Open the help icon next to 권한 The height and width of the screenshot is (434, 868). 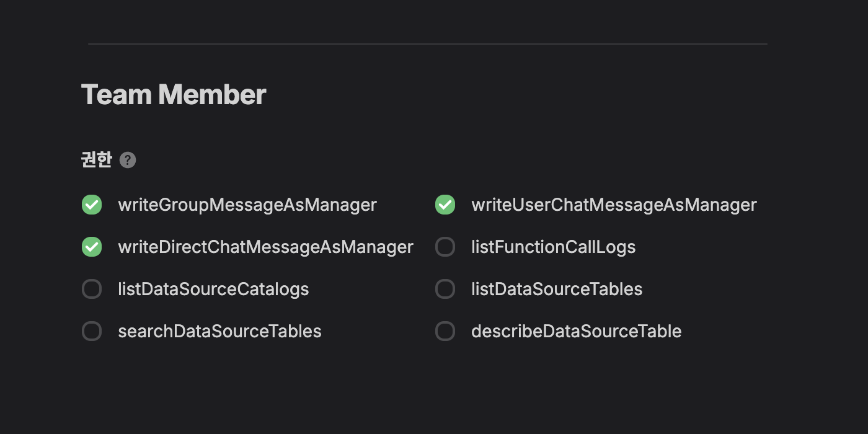point(128,160)
